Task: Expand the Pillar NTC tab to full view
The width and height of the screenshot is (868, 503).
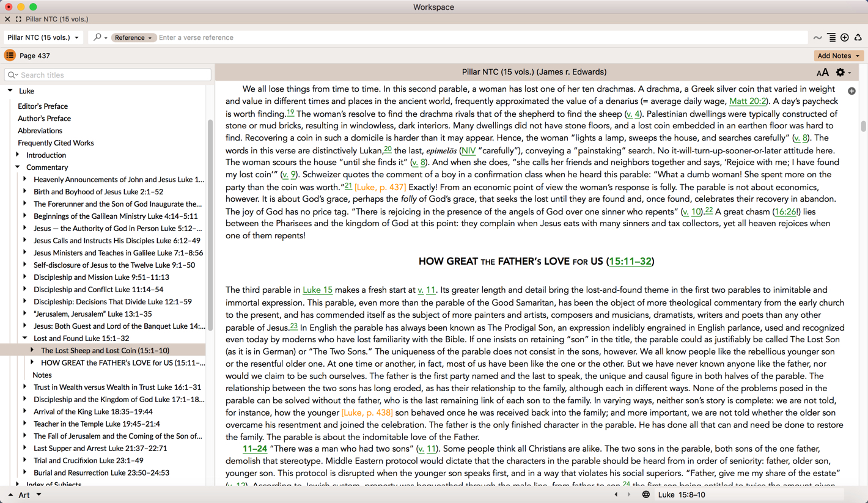Action: [18, 19]
